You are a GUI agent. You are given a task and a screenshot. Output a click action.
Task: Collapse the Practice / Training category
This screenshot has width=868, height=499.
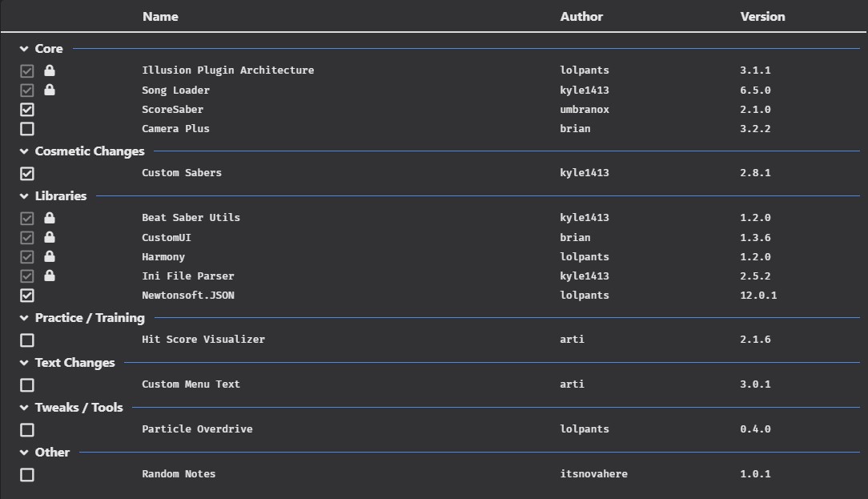point(24,318)
